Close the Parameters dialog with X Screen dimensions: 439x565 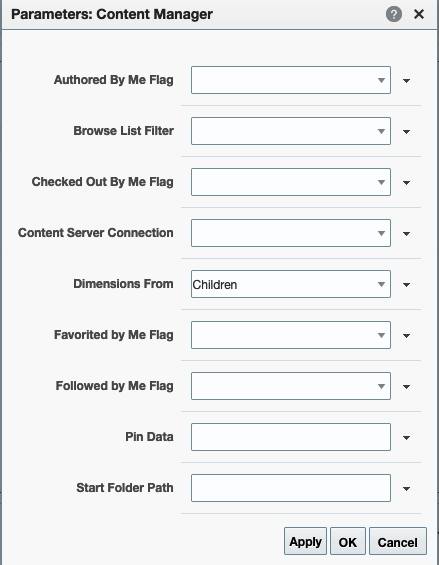tap(419, 14)
